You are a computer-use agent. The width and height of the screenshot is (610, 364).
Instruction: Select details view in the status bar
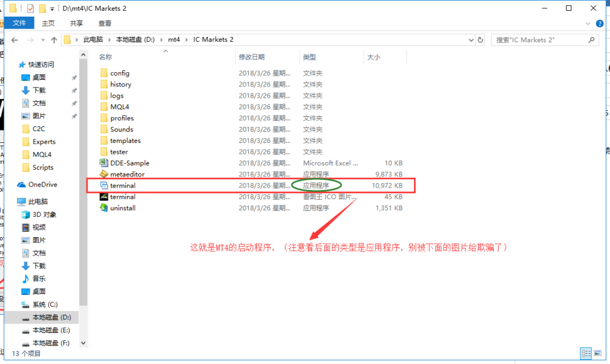point(586,353)
